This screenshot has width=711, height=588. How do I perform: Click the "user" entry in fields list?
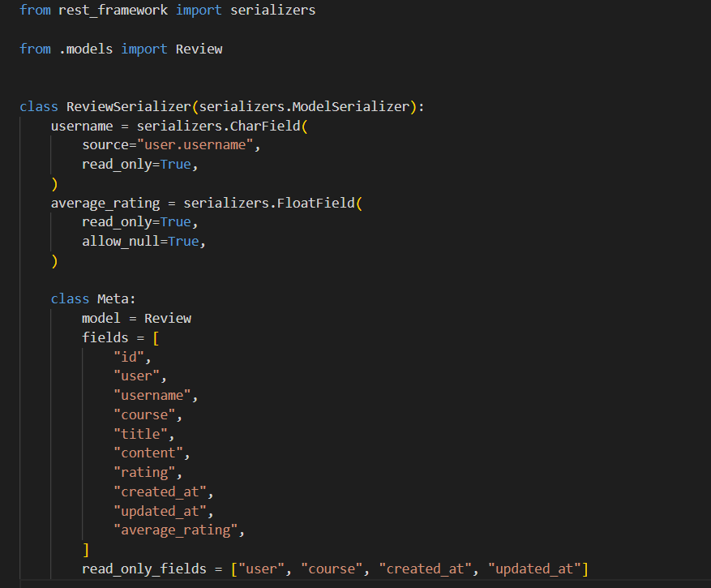(x=136, y=376)
